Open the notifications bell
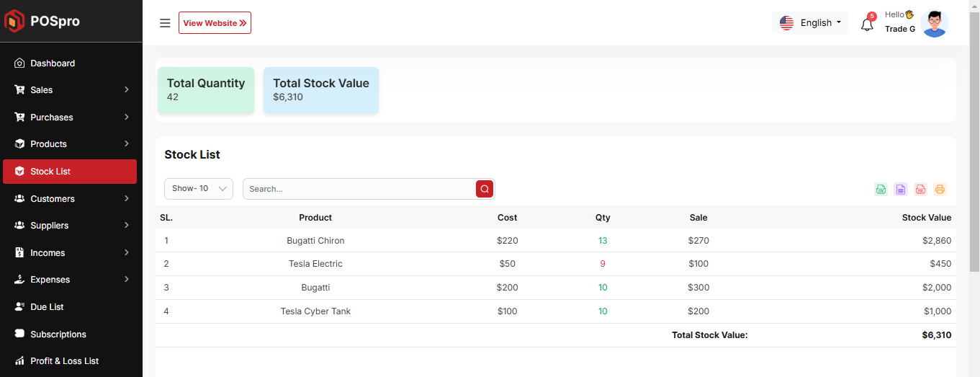 867,24
